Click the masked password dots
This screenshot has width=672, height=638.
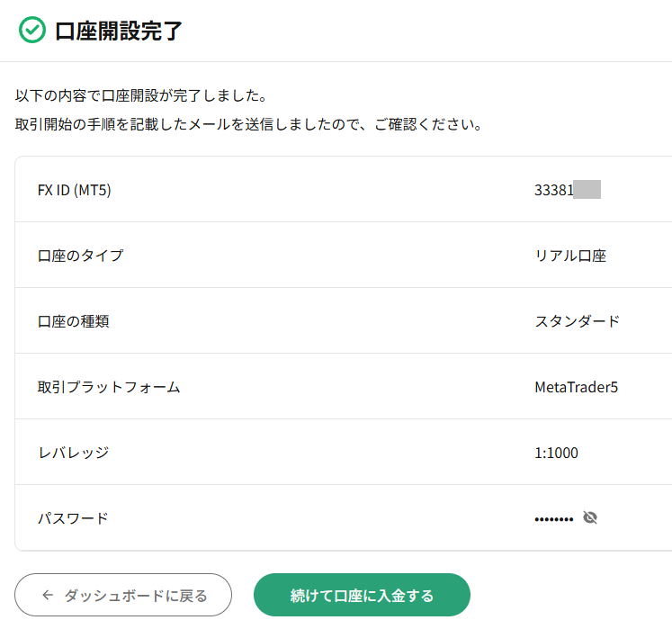click(x=554, y=519)
